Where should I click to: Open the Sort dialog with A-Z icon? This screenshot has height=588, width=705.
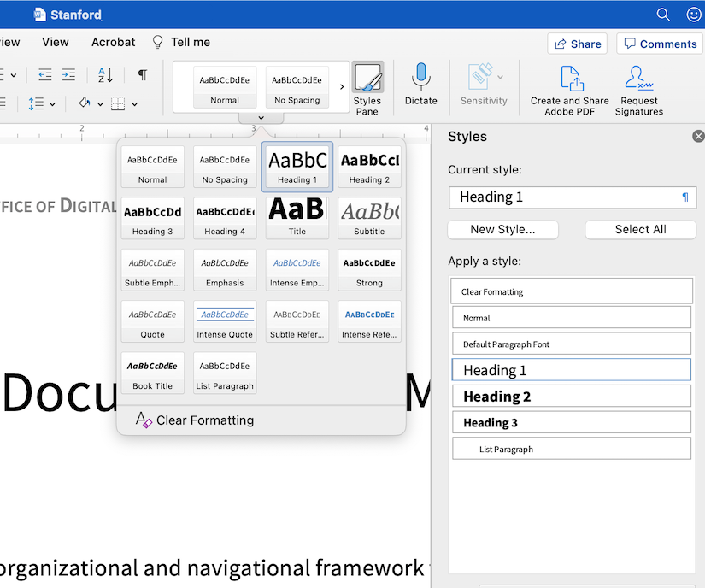coord(103,75)
